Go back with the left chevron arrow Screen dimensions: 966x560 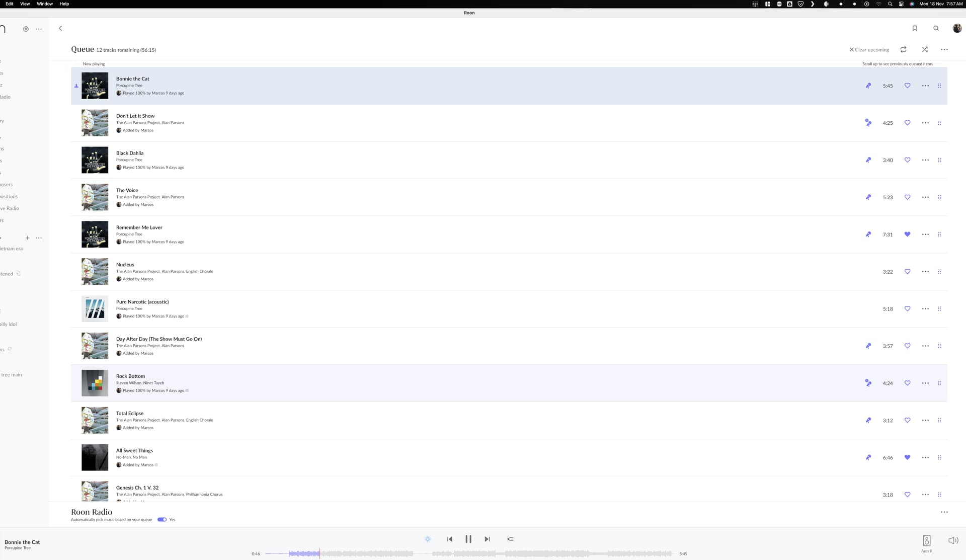tap(60, 28)
